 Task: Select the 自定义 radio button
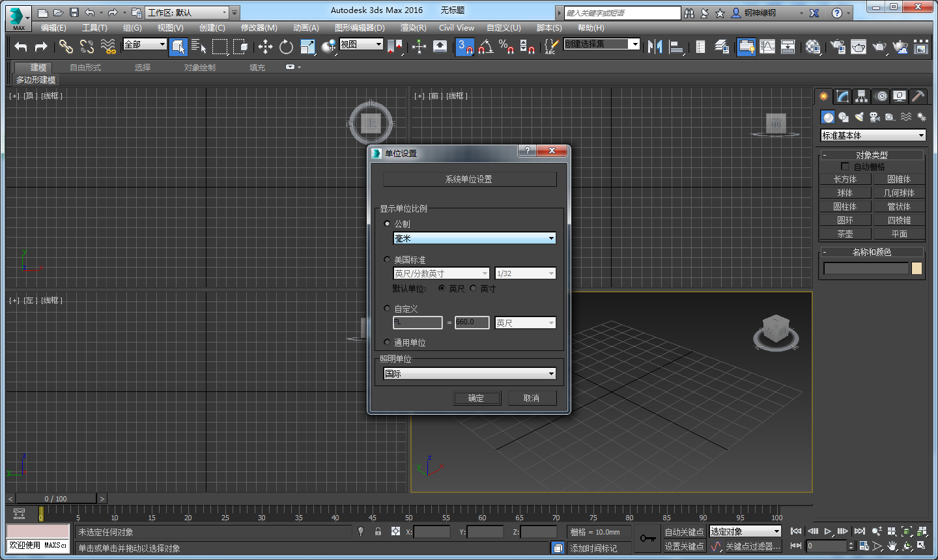(x=387, y=308)
